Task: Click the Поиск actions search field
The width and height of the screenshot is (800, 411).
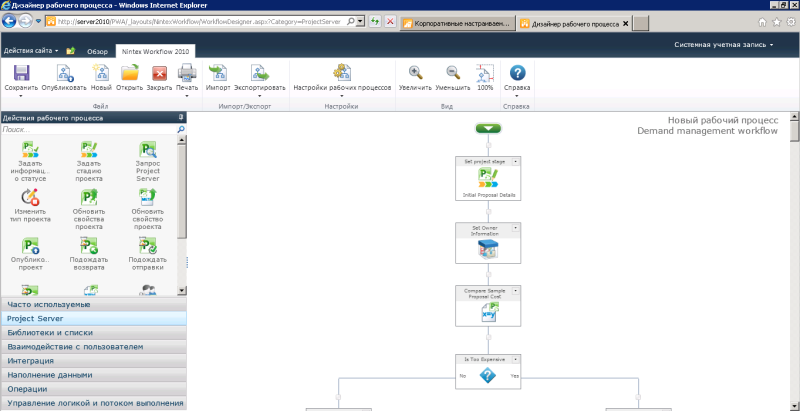Action: pyautogui.click(x=88, y=130)
